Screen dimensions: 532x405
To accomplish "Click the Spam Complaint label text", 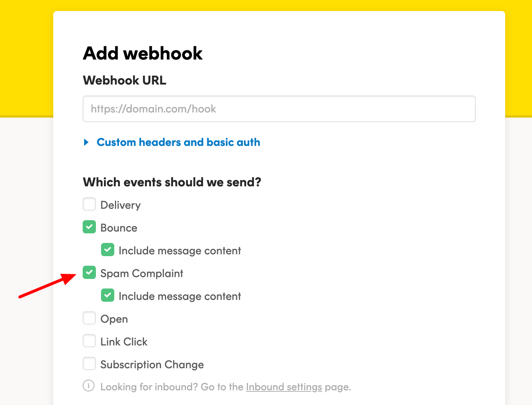I will click(142, 273).
